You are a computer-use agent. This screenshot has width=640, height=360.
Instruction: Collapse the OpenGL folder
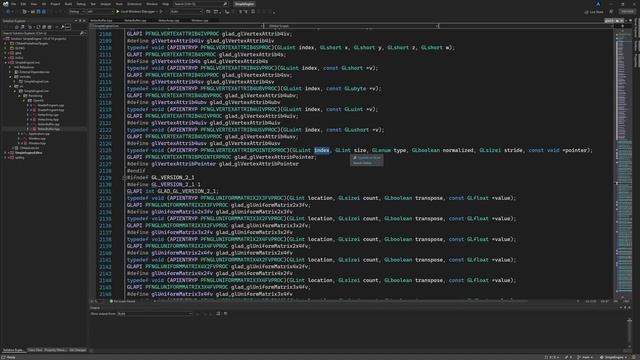24,100
